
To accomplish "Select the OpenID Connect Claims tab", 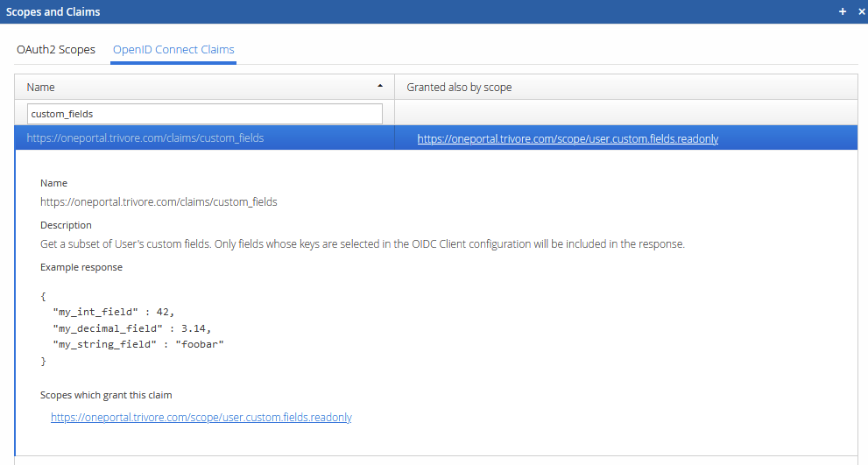I will click(173, 49).
